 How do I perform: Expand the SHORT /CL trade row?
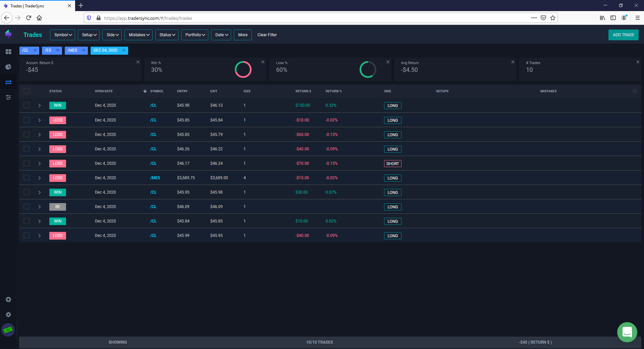40,163
